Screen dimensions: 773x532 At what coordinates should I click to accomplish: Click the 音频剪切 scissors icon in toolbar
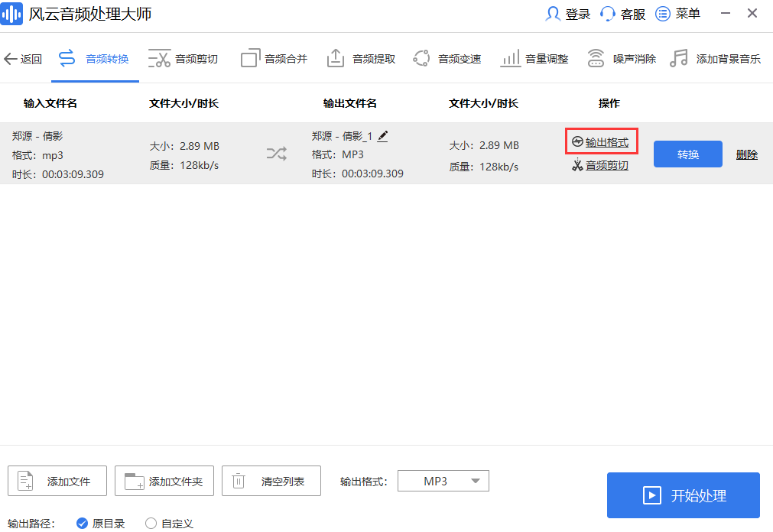(159, 58)
